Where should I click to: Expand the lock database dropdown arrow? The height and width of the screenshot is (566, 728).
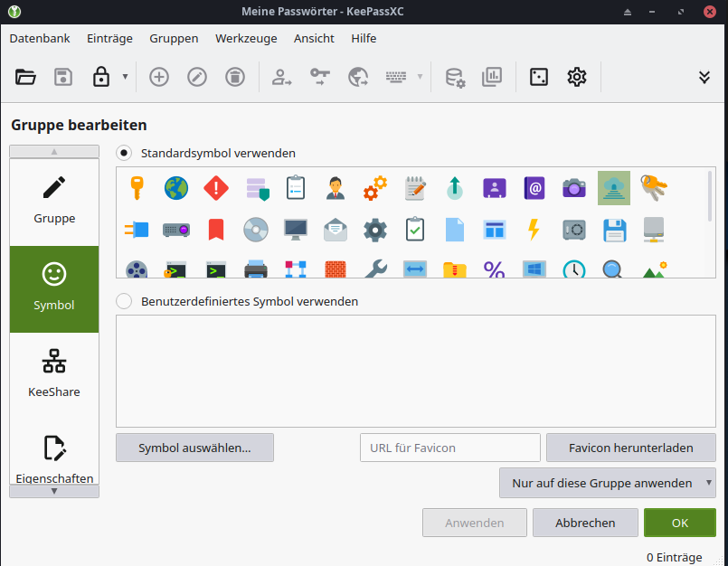[125, 77]
